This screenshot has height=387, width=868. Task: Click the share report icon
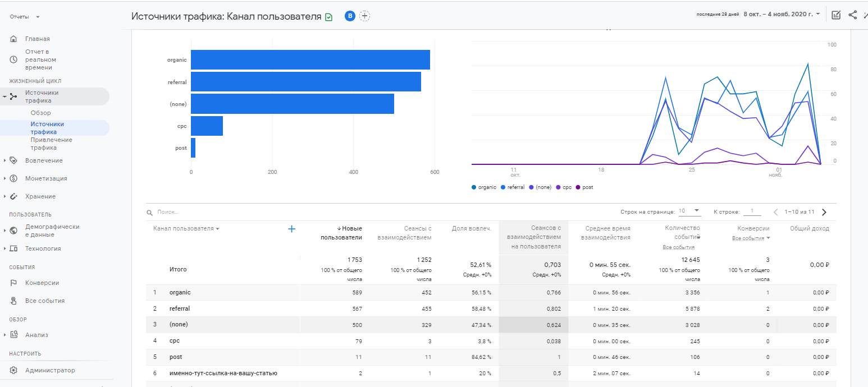[852, 15]
